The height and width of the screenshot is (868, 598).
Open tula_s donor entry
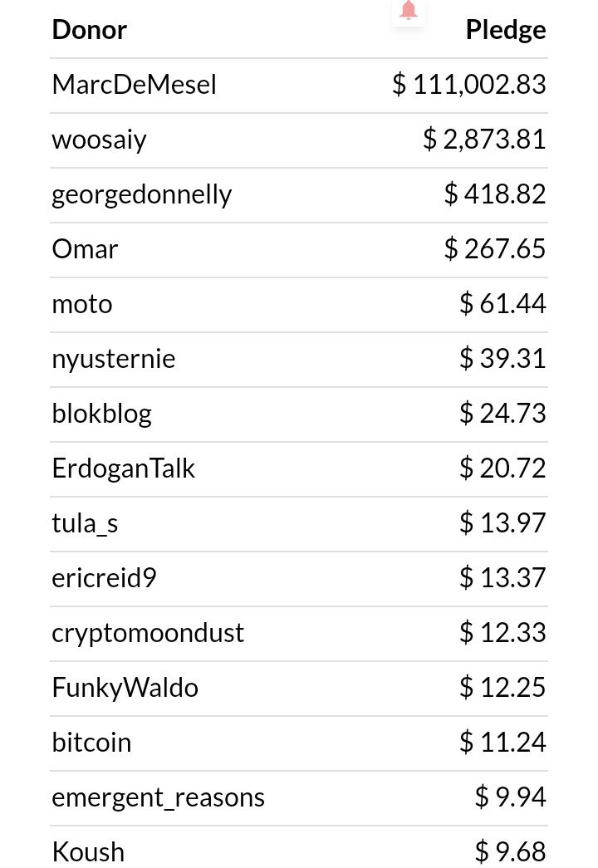(x=85, y=523)
